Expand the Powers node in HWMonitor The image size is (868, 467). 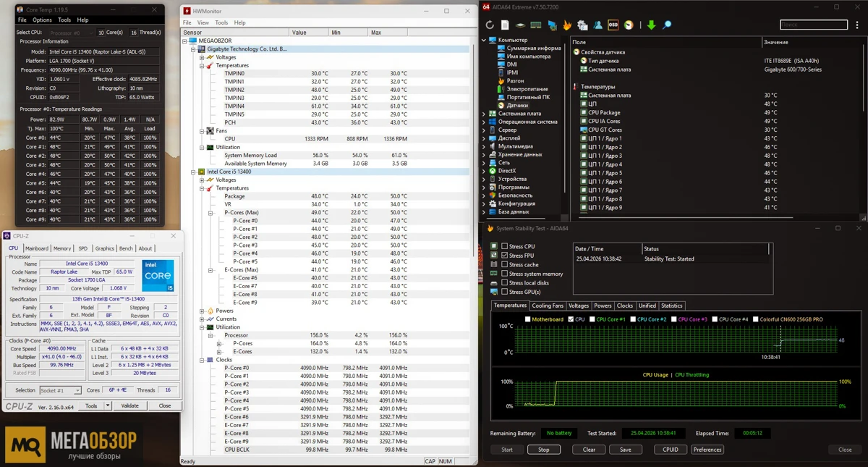(x=202, y=311)
